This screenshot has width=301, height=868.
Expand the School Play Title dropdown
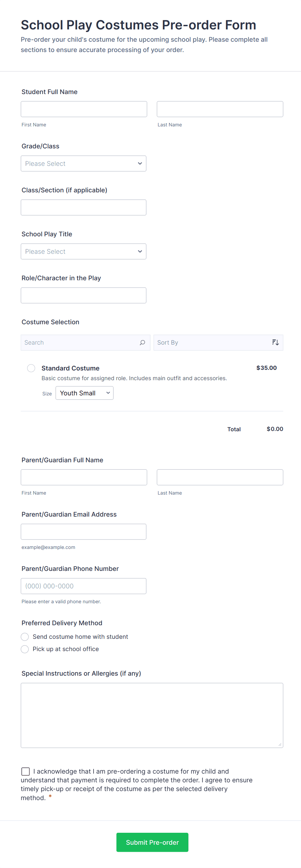tap(84, 252)
